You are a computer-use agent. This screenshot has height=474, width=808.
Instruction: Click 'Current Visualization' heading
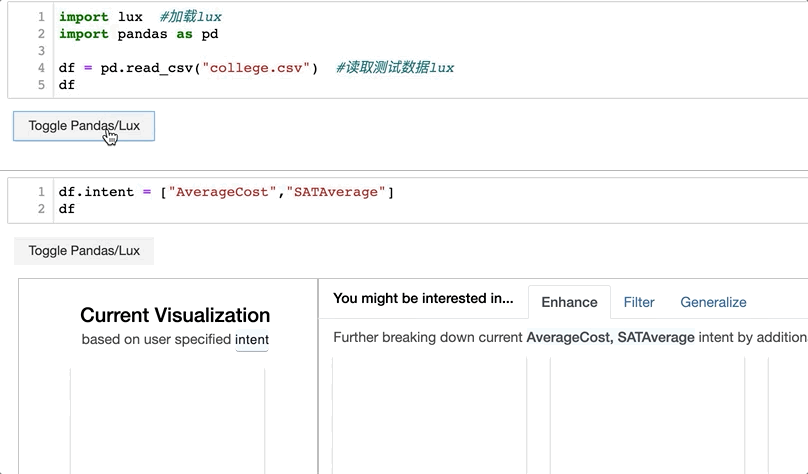click(x=175, y=315)
